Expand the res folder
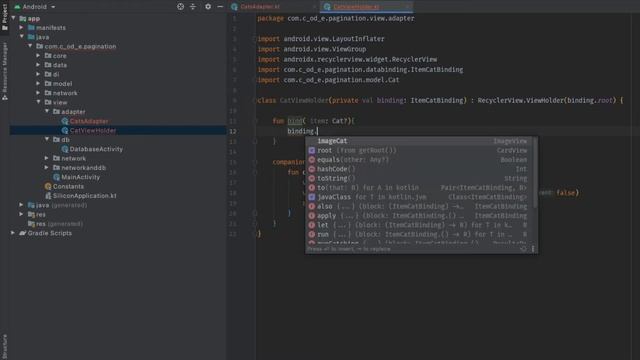The image size is (640, 360). pos(22,214)
